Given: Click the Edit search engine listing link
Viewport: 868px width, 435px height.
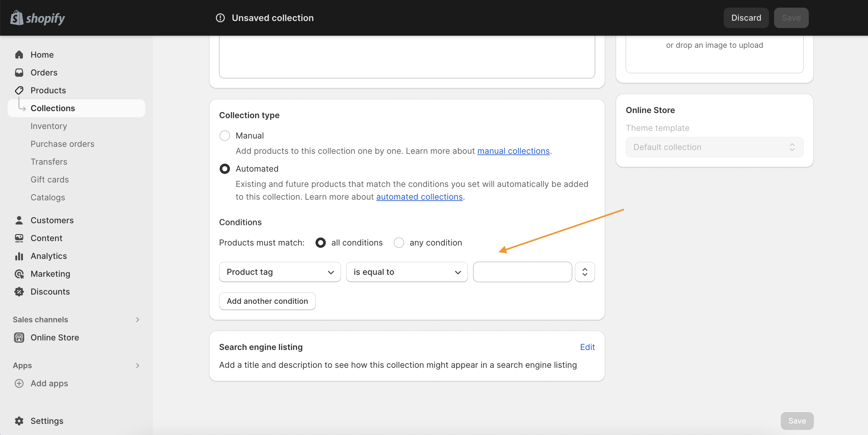Looking at the screenshot, I should pyautogui.click(x=587, y=346).
